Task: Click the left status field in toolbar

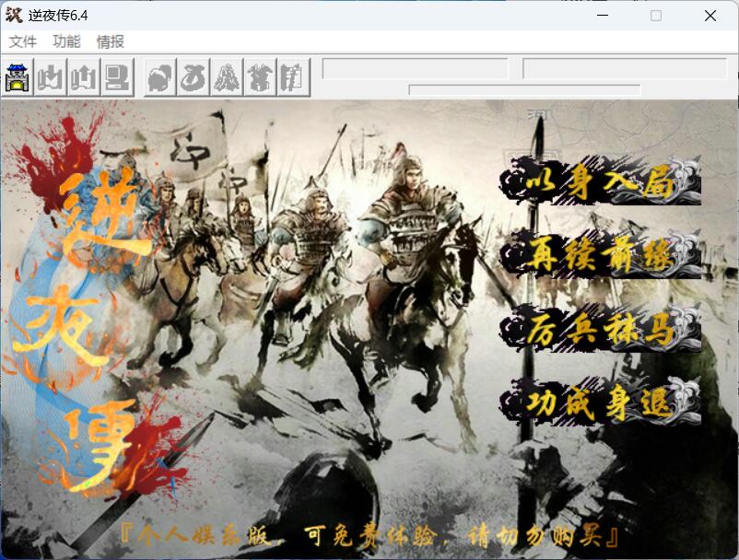Action: [x=416, y=69]
